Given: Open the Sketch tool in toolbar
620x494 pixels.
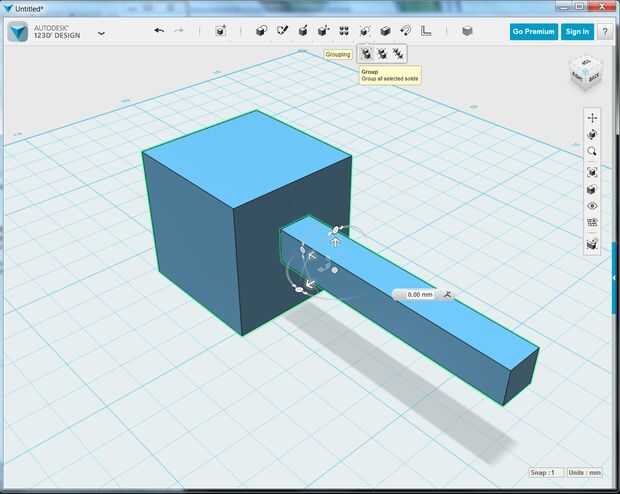Looking at the screenshot, I should [x=282, y=31].
